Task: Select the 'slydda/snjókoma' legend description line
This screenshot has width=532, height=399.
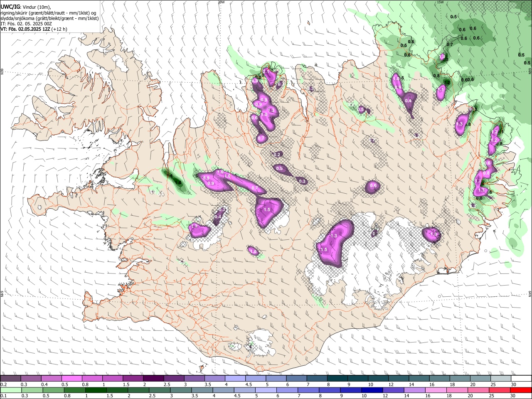Action: pyautogui.click(x=49, y=18)
